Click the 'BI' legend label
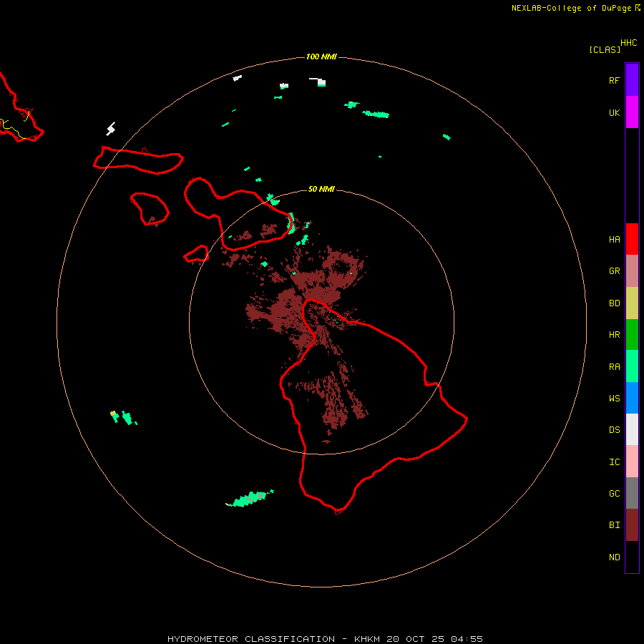 tap(615, 525)
